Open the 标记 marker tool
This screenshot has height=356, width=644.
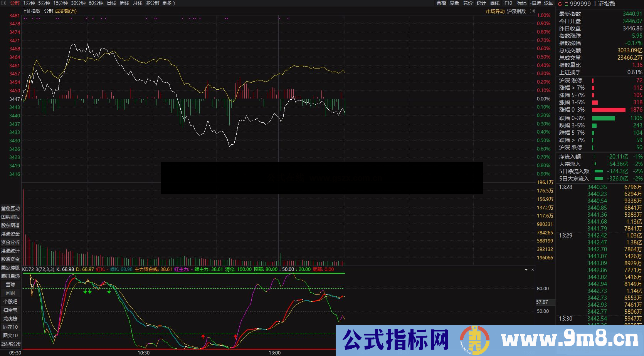point(521,3)
